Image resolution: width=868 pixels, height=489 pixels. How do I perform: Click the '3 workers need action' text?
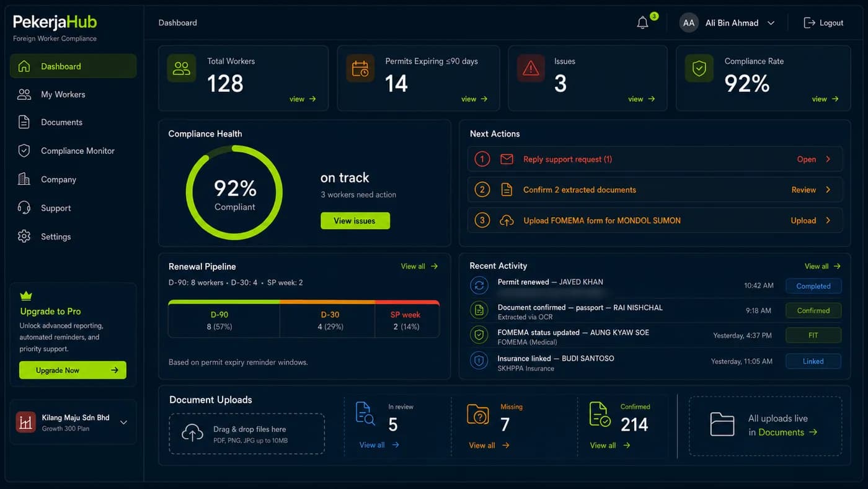(358, 195)
